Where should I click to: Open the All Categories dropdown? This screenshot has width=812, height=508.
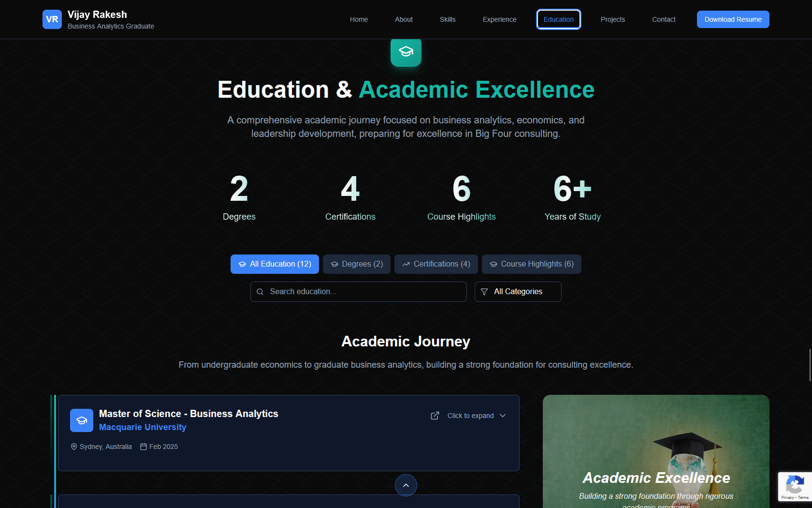click(518, 292)
